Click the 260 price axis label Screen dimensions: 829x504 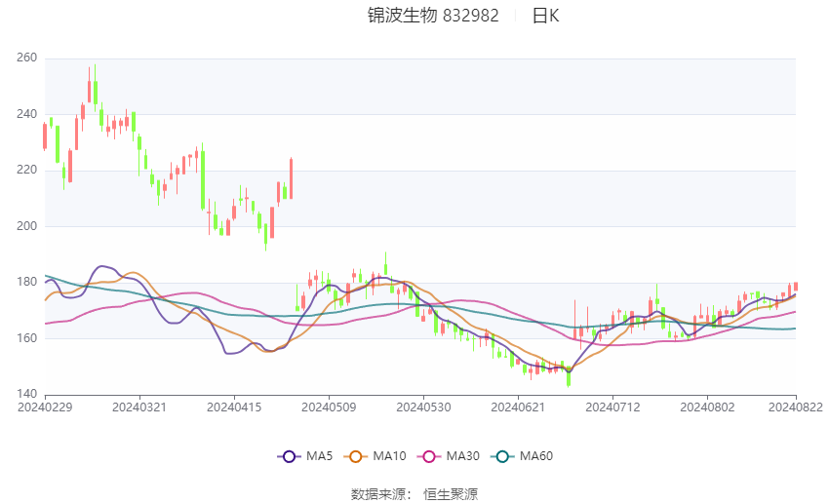pyautogui.click(x=27, y=58)
